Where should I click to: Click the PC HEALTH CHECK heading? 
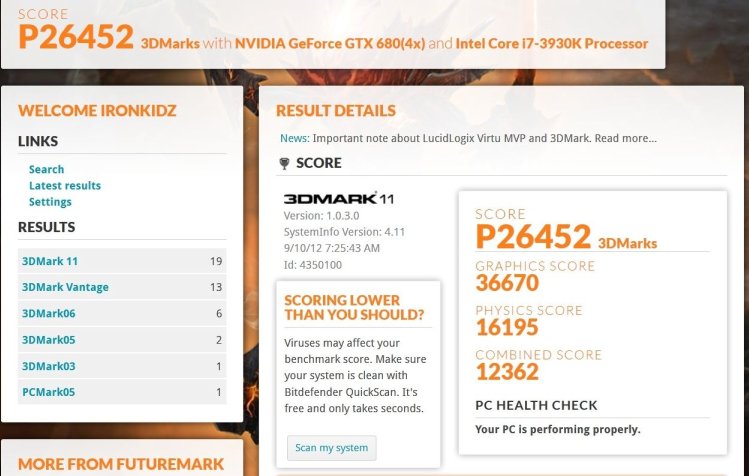tap(536, 405)
